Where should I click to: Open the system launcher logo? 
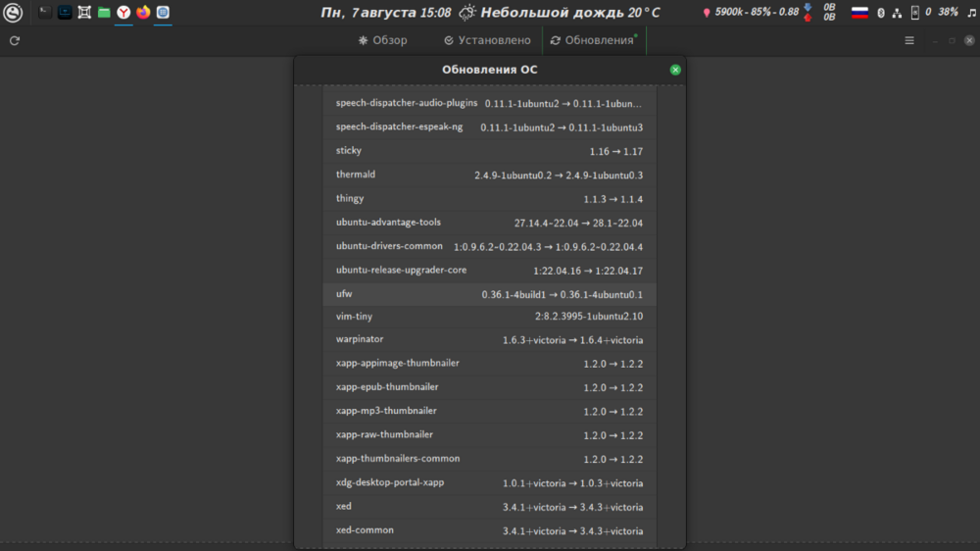(x=13, y=13)
